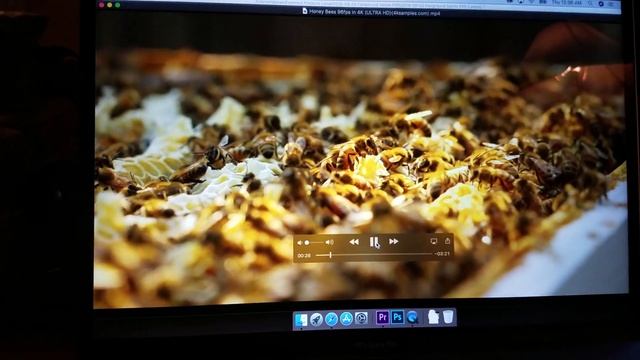Switch to Adobe Premiere Pro in the Dock
Screen dimensions: 640x360
click(x=382, y=317)
